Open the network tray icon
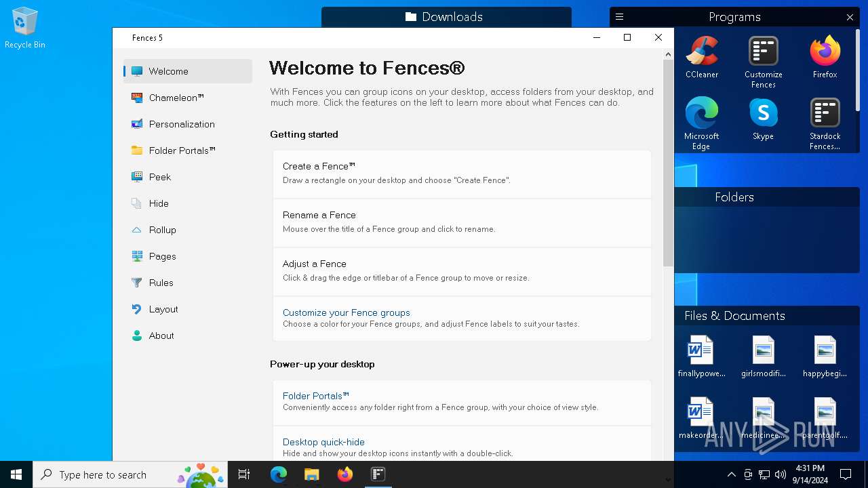Screen dimensions: 868x488 tap(764, 474)
